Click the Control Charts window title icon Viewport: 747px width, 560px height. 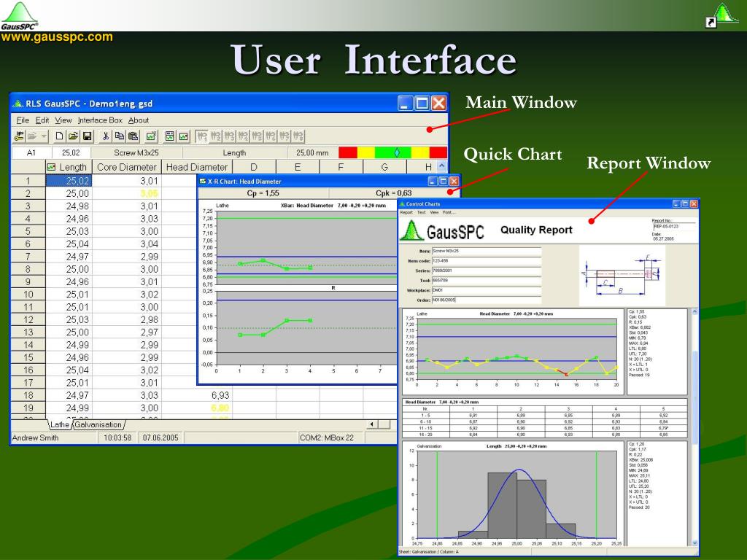point(403,204)
